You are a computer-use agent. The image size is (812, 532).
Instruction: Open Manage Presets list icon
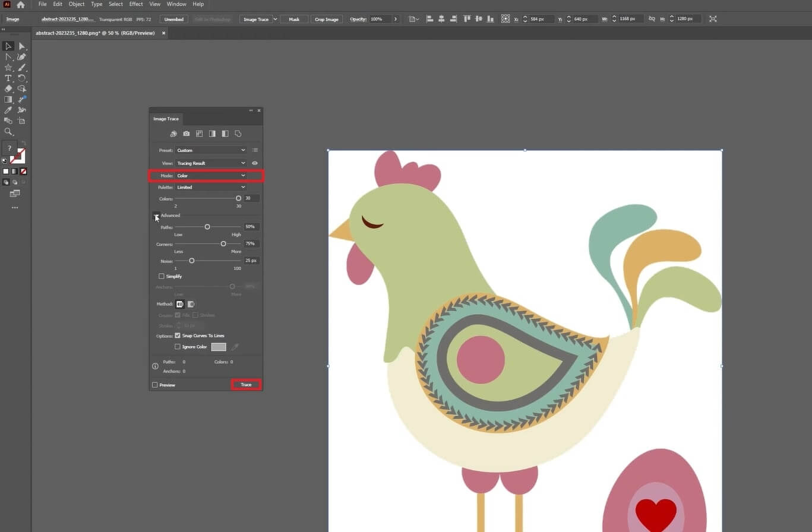(x=255, y=150)
